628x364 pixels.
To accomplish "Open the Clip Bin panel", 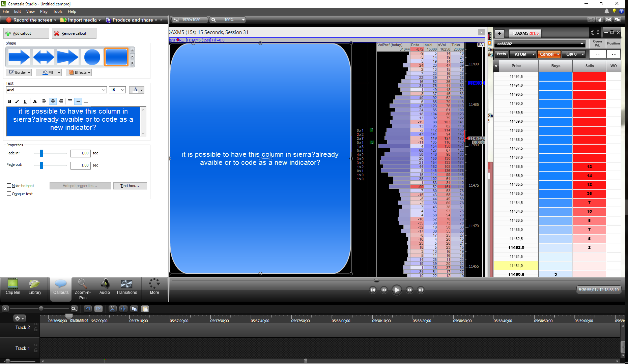I will [x=13, y=287].
